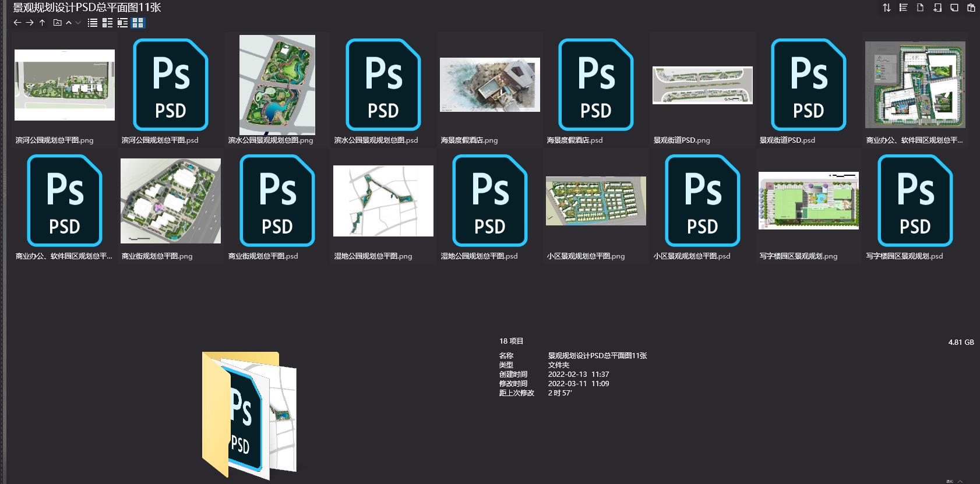
Task: Go forward with the right arrow
Action: [x=30, y=23]
